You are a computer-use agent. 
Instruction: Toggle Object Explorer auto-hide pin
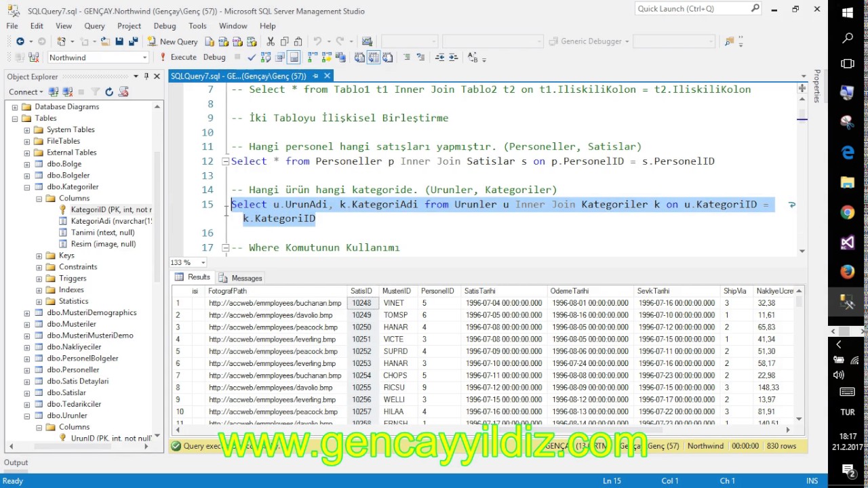(146, 77)
